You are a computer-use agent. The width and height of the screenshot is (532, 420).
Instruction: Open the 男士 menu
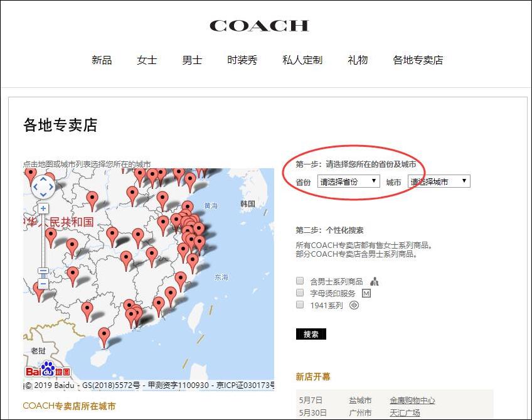click(192, 60)
